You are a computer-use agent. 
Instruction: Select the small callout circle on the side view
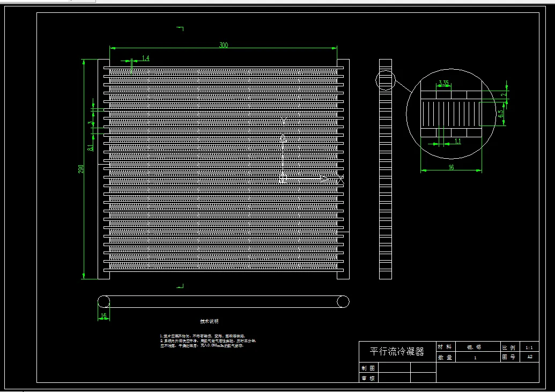(x=386, y=80)
